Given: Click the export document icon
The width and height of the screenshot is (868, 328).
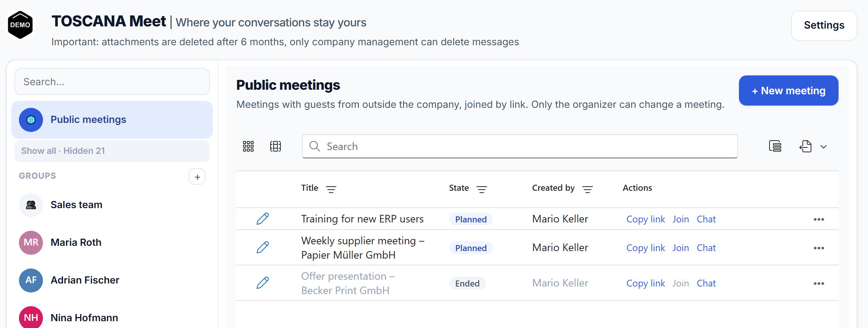Looking at the screenshot, I should (805, 146).
